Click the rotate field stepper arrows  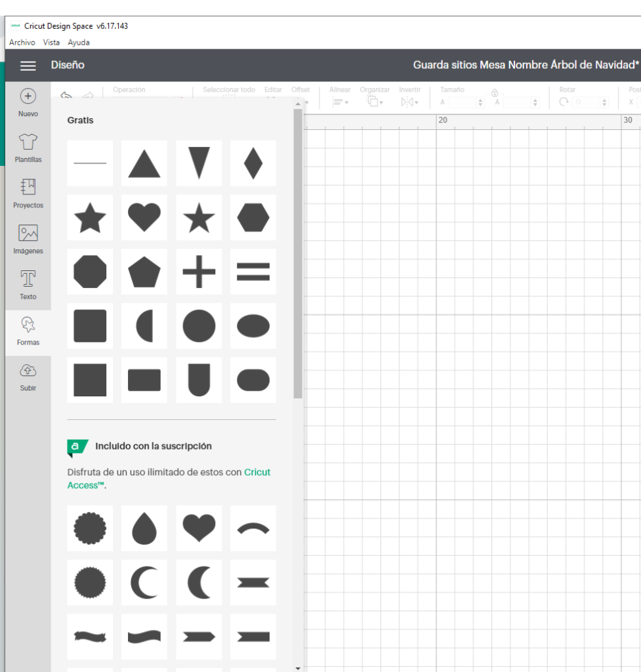coord(604,102)
